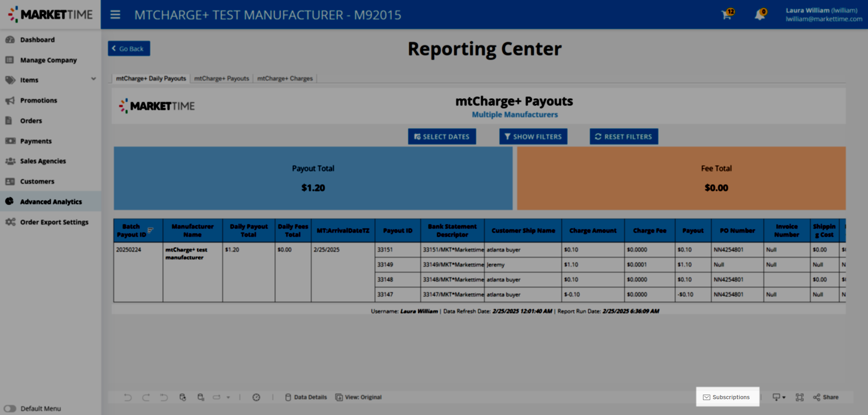Switch to mtCharge+ Charges tab

[x=285, y=78]
